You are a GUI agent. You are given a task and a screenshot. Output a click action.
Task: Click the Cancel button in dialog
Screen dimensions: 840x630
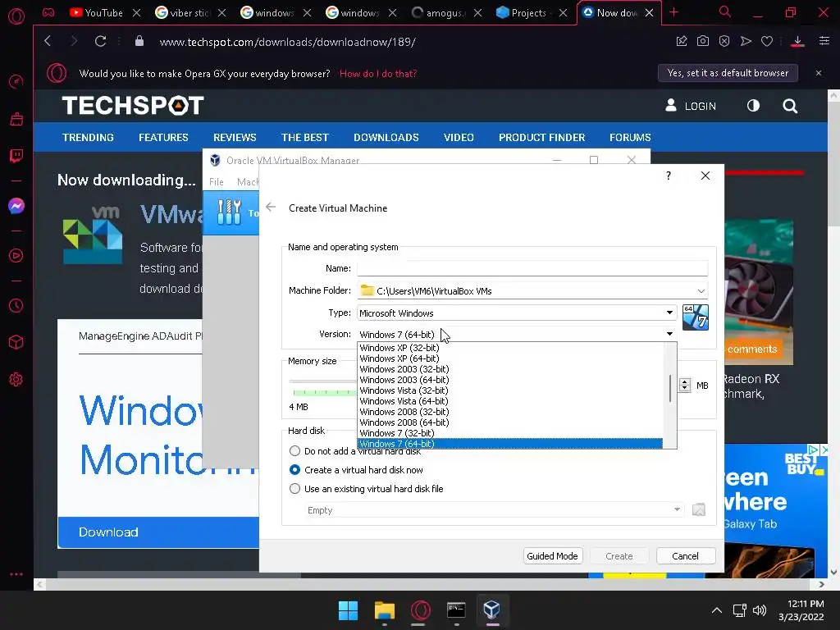pos(685,556)
